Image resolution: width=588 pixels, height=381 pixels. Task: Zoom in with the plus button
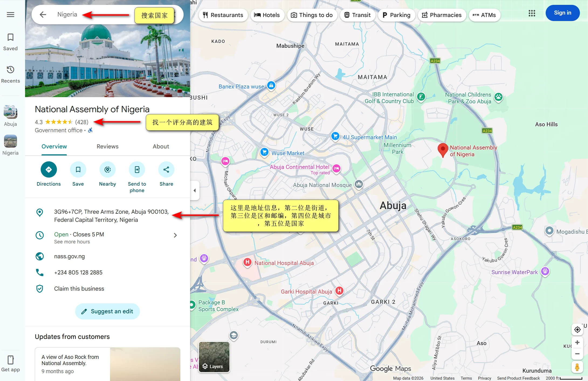[x=577, y=342]
